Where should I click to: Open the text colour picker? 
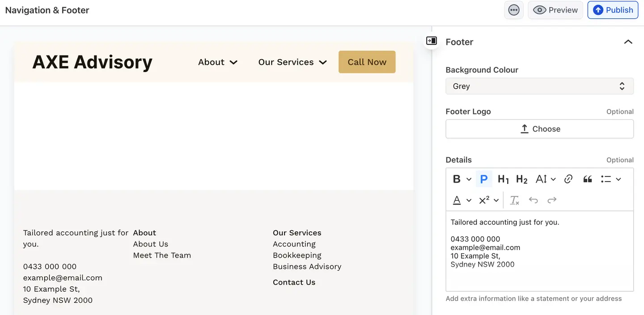click(462, 200)
